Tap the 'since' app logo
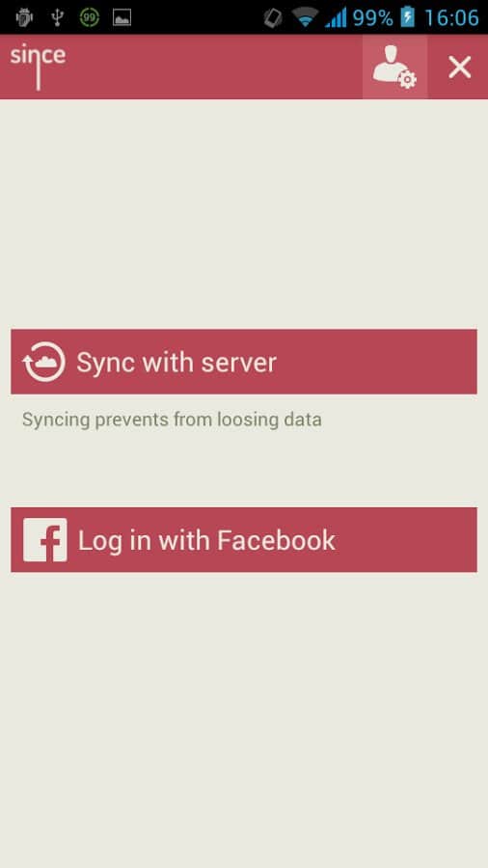This screenshot has width=488, height=868. pos(38,67)
